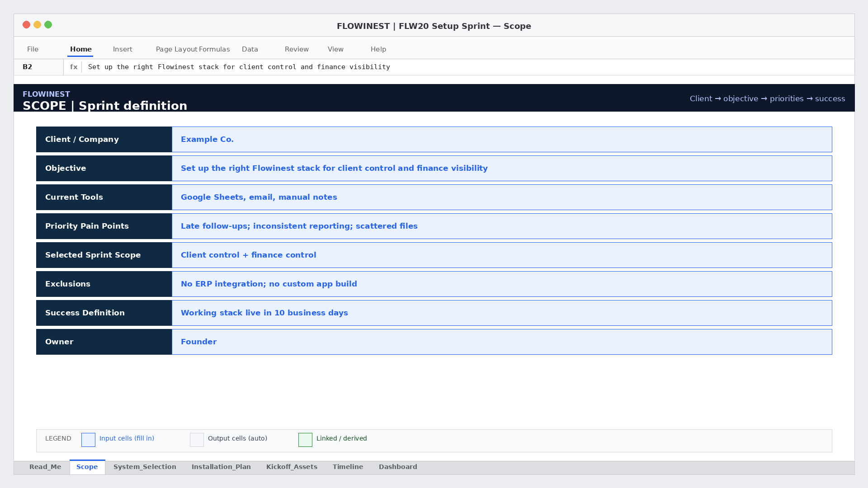Image resolution: width=868 pixels, height=488 pixels.
Task: Open the Formulas ribbon tab
Action: (214, 49)
